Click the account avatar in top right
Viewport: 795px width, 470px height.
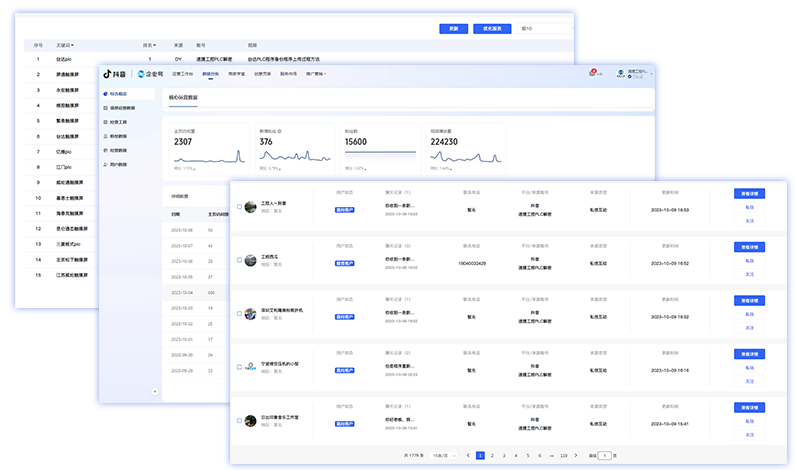coord(620,73)
